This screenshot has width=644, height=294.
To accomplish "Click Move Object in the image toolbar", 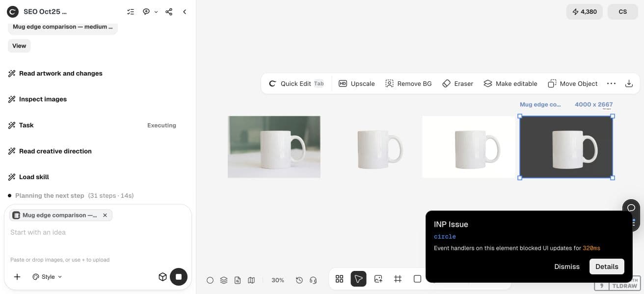I will click(x=573, y=83).
